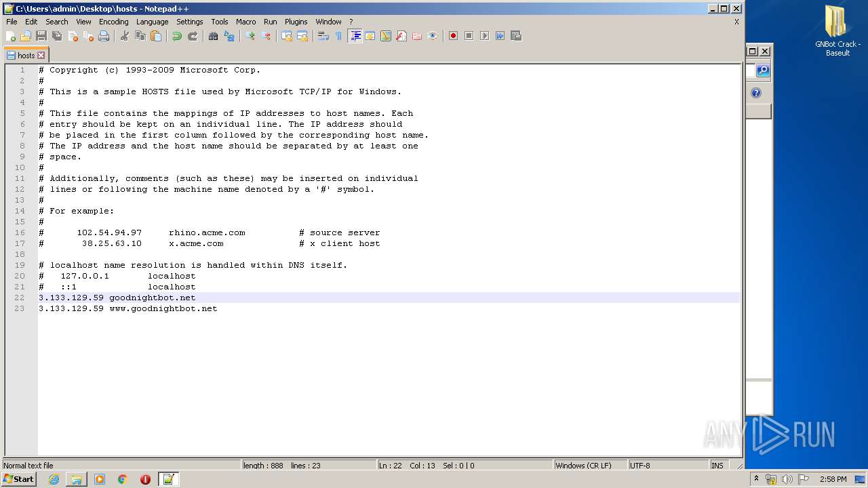Open the File menu
The image size is (868, 488).
(12, 22)
